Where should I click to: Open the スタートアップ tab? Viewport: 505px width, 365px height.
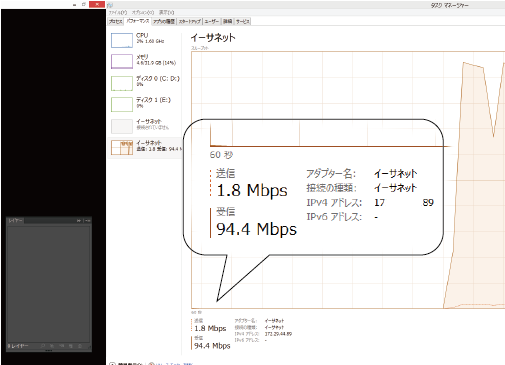click(x=189, y=21)
